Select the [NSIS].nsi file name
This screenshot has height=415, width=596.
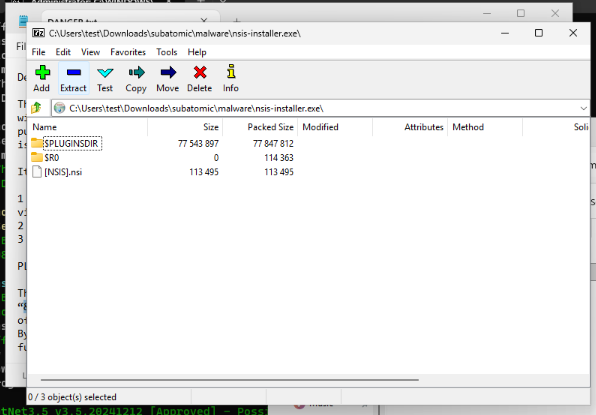click(x=63, y=172)
